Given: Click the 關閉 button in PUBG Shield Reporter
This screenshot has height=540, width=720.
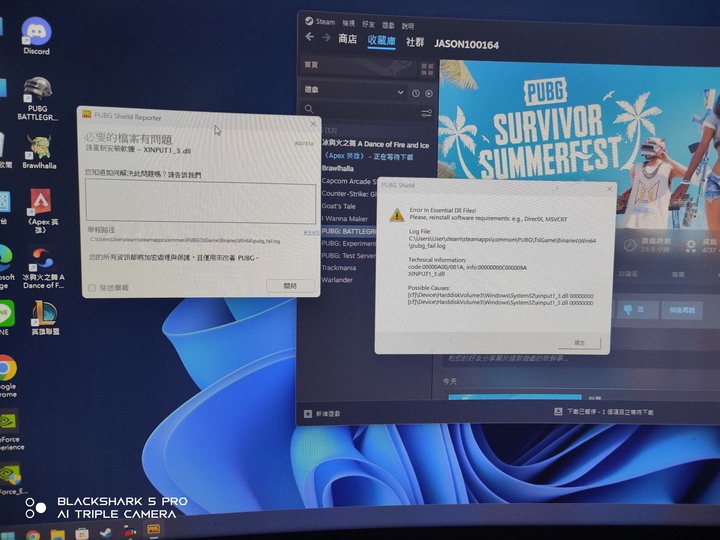Looking at the screenshot, I should [290, 286].
